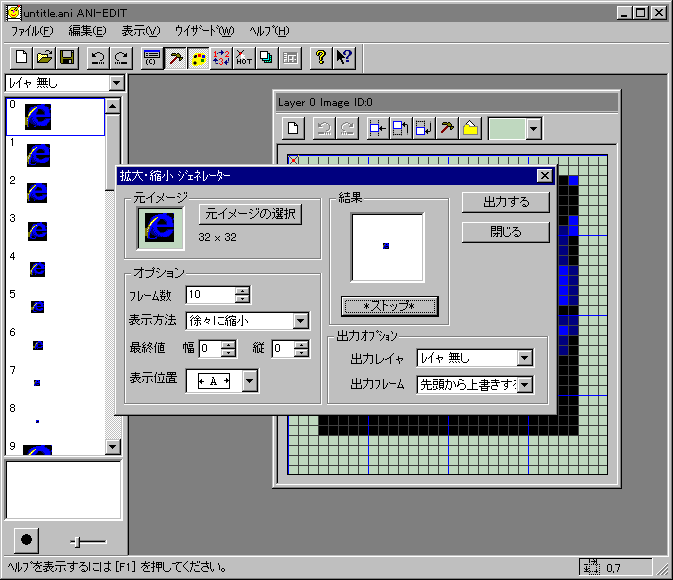Screen dimensions: 673x580
Task: Open the ファイル(F) menu
Action: click(32, 31)
